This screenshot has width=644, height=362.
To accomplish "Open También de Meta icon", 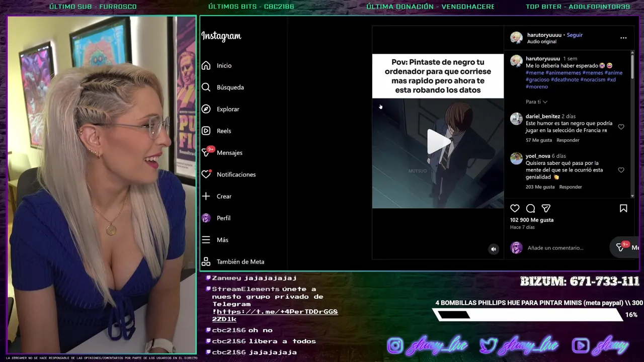I will (206, 261).
